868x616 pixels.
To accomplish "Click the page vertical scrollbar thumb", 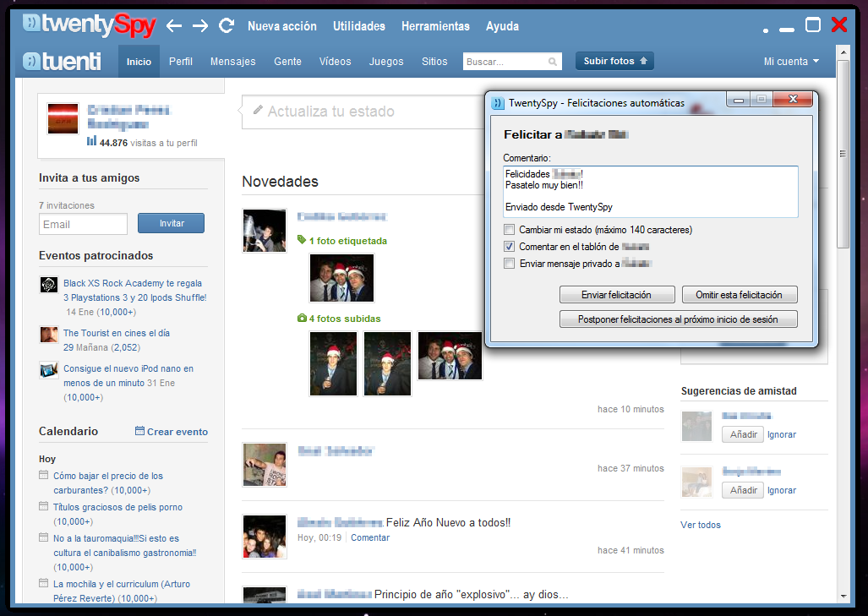I will point(843,155).
